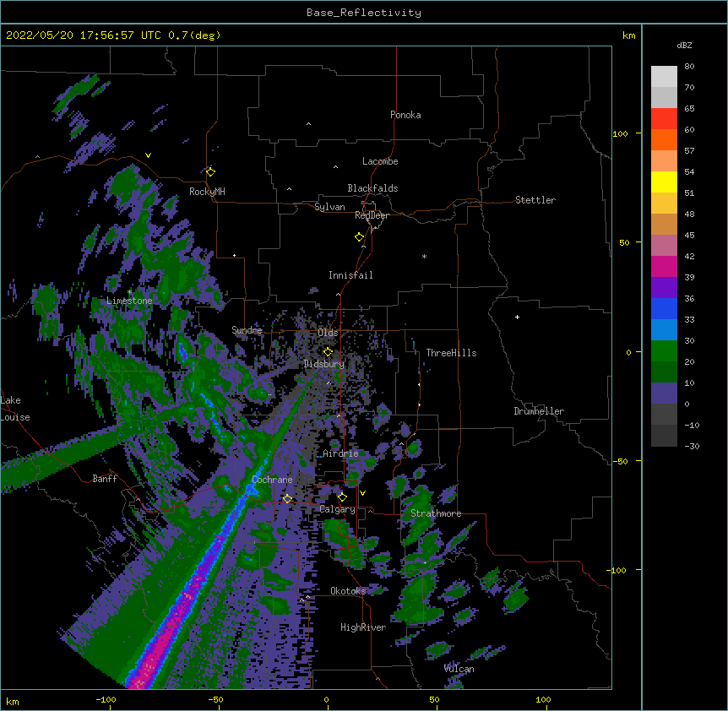Click the Banff town label
Image resolution: width=728 pixels, height=711 pixels.
(x=105, y=479)
